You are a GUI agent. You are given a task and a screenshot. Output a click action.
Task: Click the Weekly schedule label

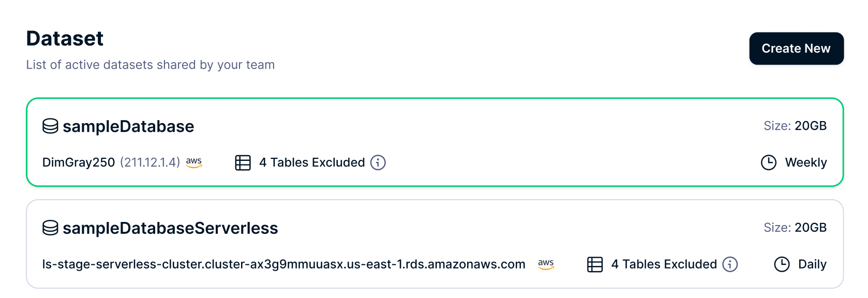[x=805, y=162]
